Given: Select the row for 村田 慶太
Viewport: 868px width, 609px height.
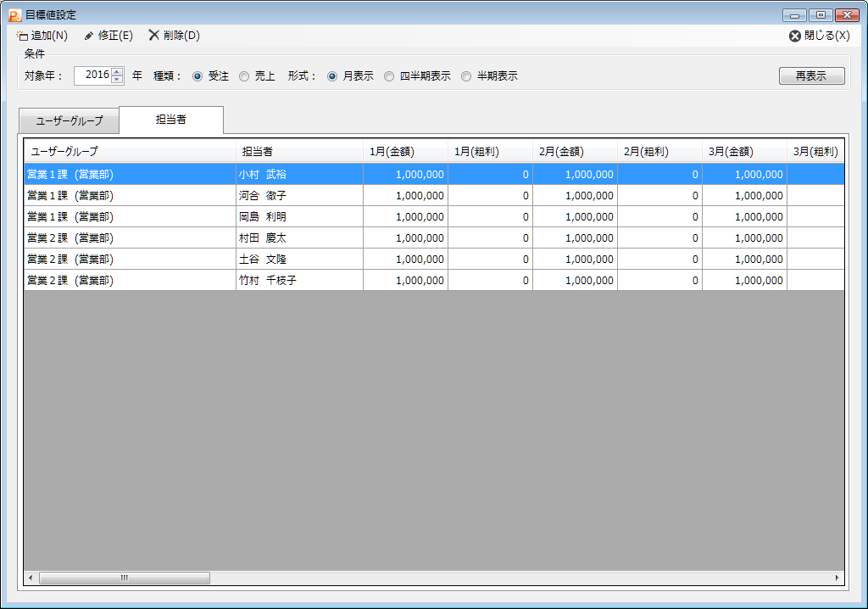Looking at the screenshot, I should click(x=434, y=237).
